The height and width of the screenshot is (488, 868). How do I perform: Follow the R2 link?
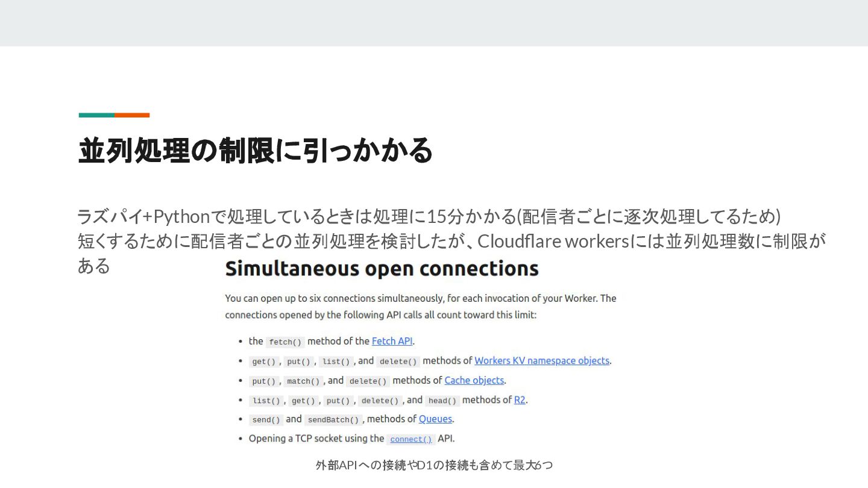tap(520, 399)
